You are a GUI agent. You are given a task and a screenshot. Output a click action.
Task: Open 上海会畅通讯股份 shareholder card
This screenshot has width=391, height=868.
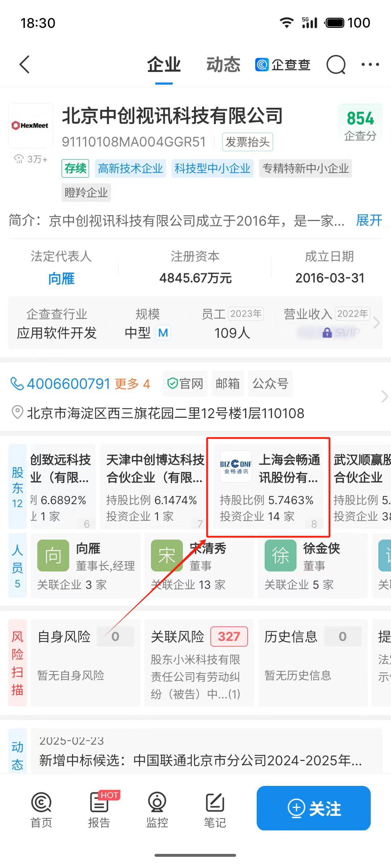tap(268, 487)
